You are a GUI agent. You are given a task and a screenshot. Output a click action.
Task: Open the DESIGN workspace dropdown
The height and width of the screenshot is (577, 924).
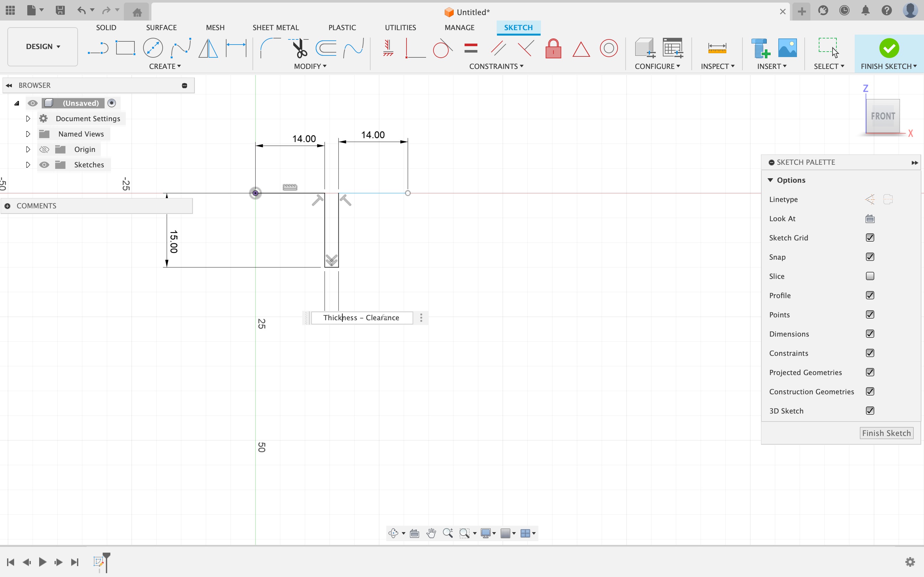click(x=43, y=46)
